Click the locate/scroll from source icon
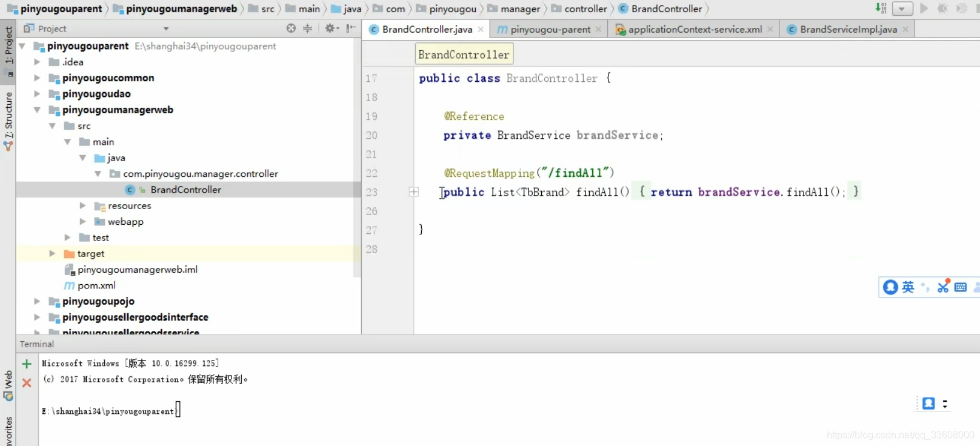Screen dimensions: 980x446 tap(291, 28)
